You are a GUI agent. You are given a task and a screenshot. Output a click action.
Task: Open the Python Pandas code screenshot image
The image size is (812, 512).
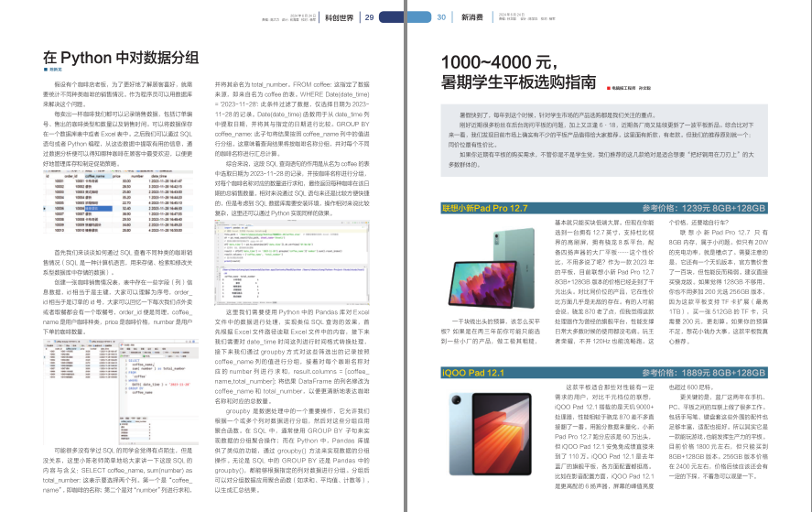pos(292,262)
